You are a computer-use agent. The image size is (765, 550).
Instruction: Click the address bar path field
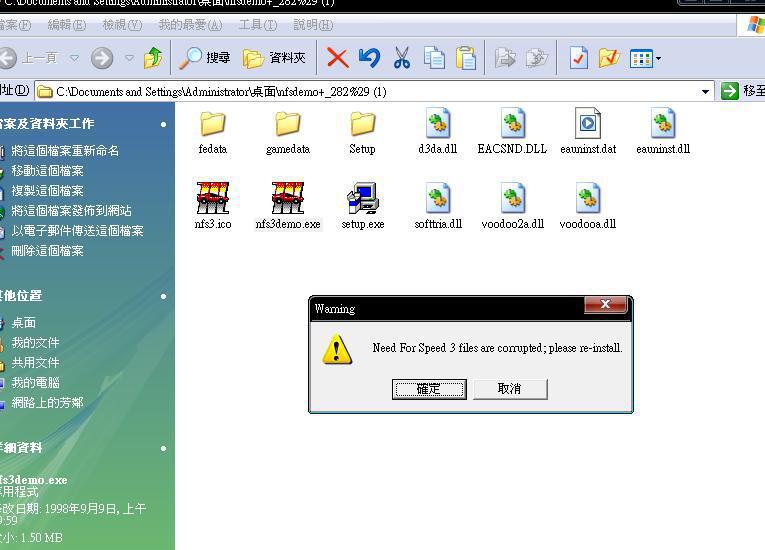click(x=374, y=91)
